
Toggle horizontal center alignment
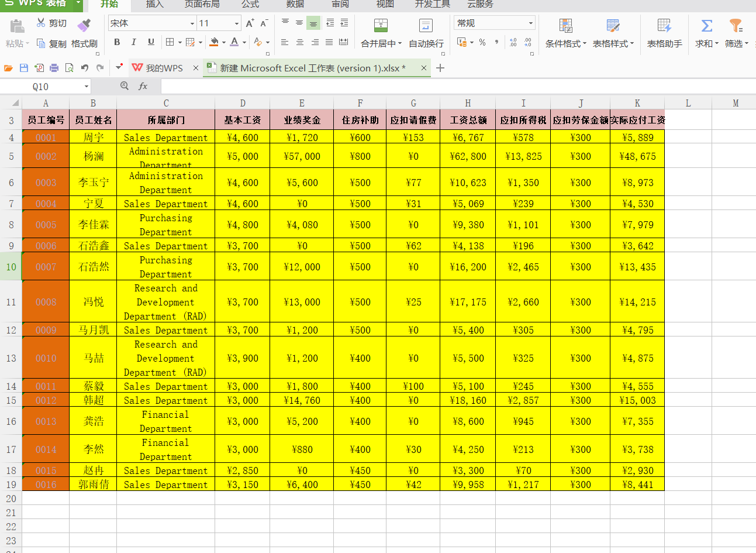(x=300, y=42)
